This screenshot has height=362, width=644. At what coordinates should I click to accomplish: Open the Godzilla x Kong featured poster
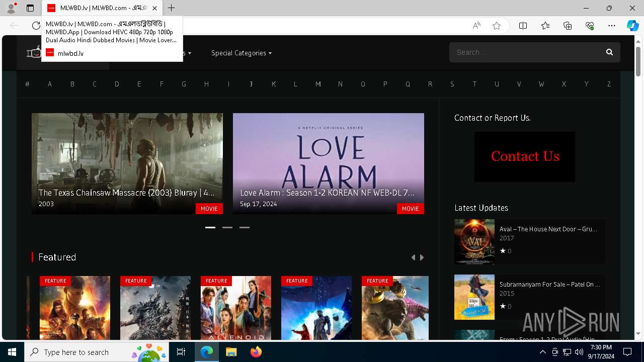pos(395,308)
